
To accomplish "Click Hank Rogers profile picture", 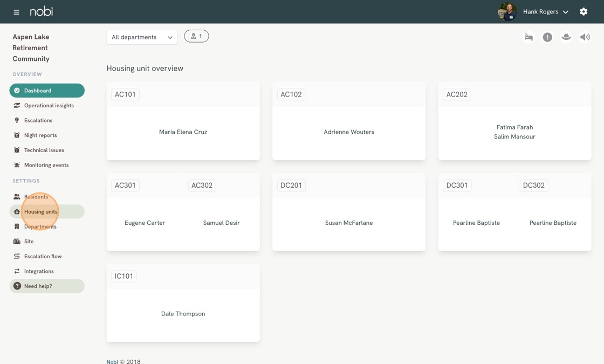I will click(x=507, y=12).
